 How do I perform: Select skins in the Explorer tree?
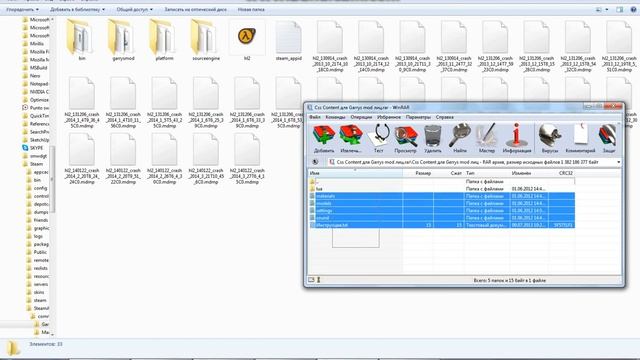point(39,292)
